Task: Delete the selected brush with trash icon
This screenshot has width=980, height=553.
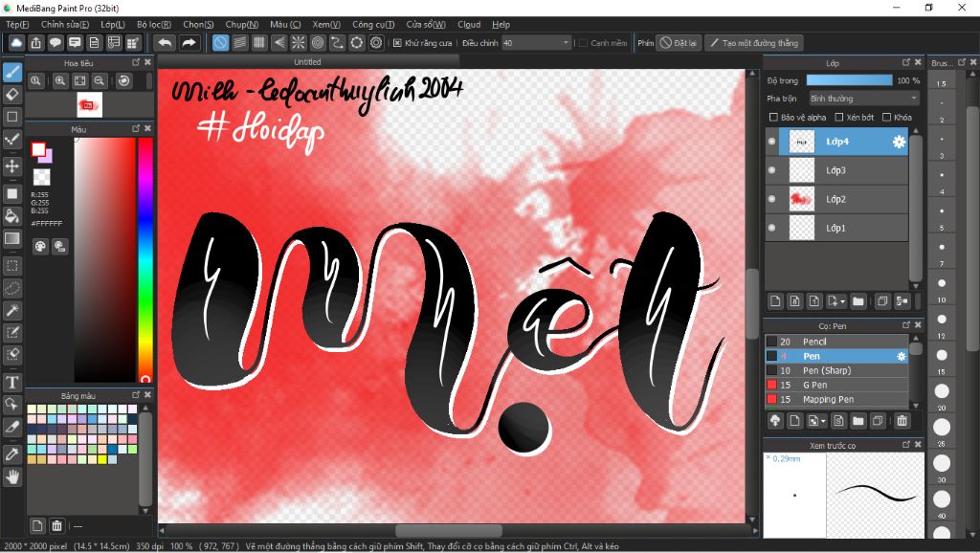Action: 902,421
